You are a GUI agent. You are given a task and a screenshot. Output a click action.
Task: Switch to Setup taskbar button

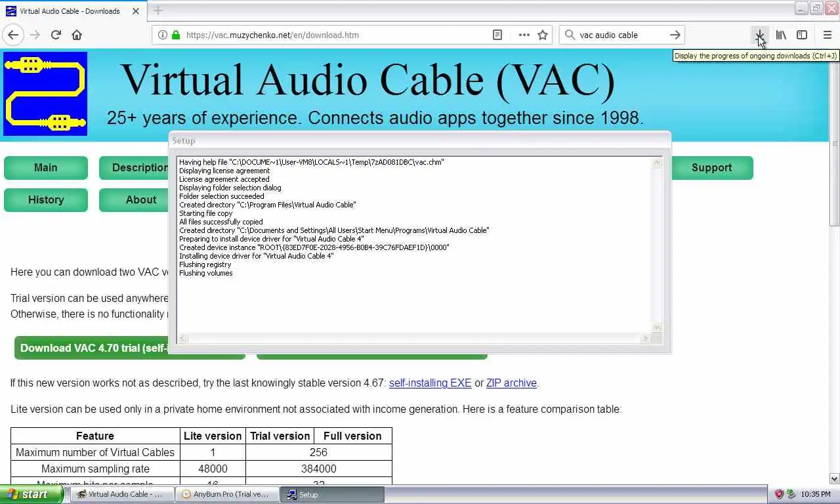coord(332,494)
